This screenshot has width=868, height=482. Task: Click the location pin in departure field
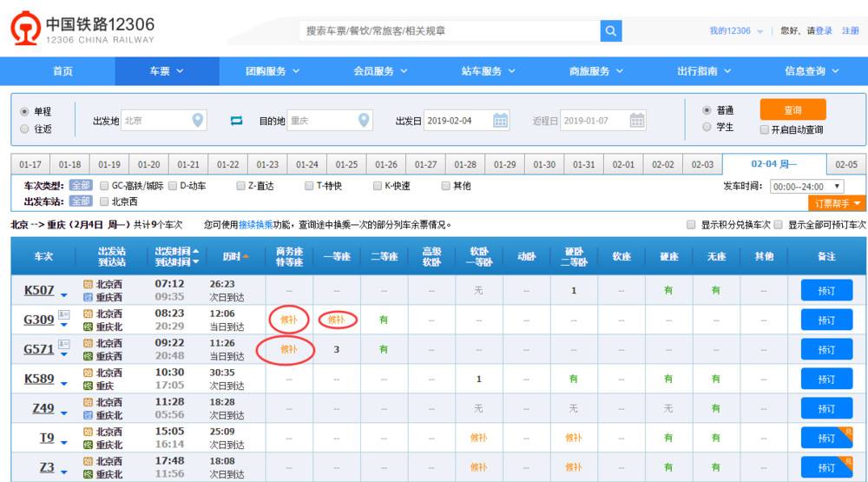tap(197, 120)
